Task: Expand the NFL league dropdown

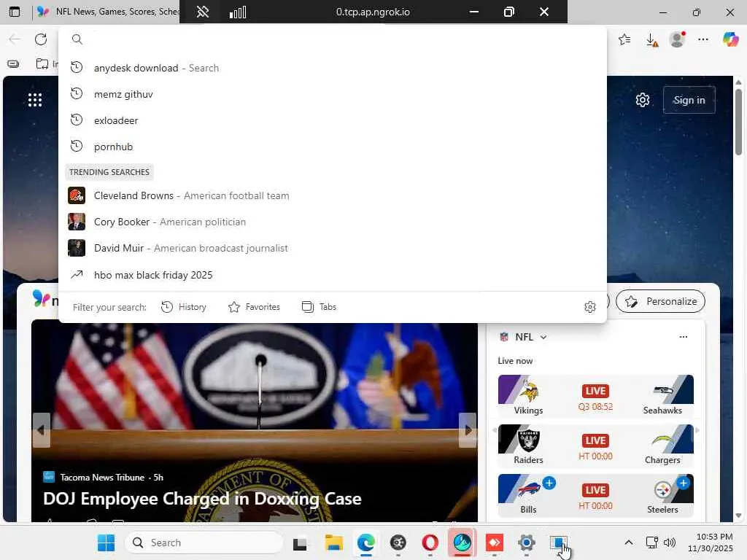Action: coord(543,337)
